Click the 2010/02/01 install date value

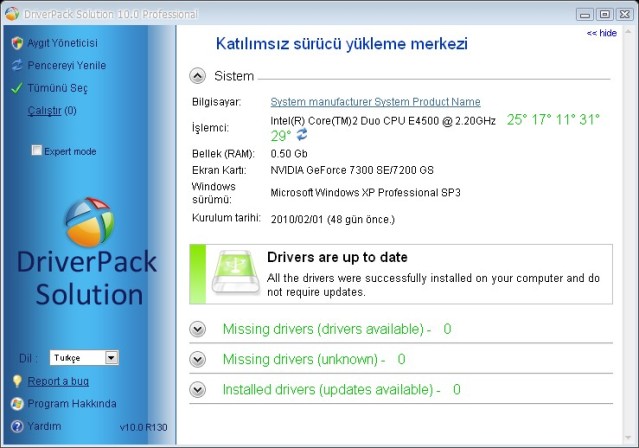tap(333, 219)
